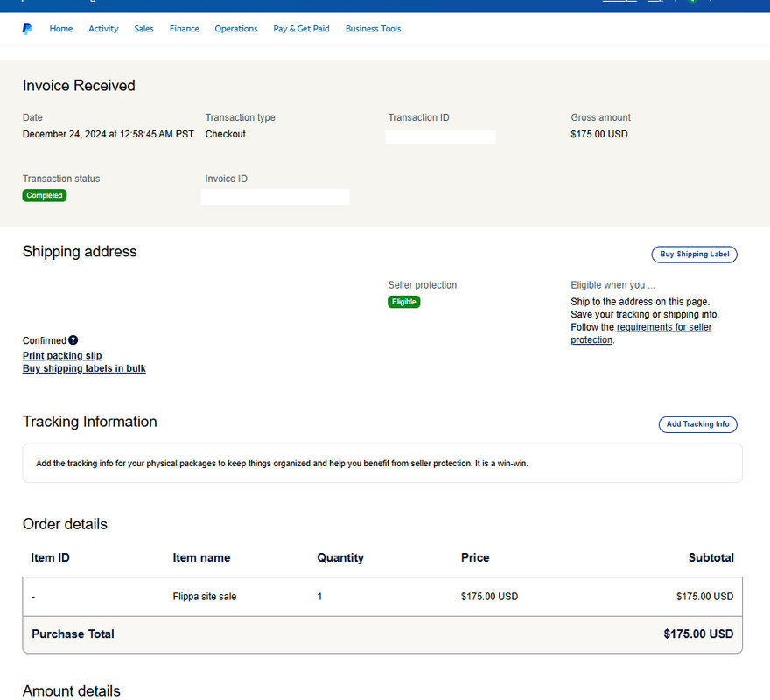Click the quantity value 1 cell
Screen dimensions: 770x700
pyautogui.click(x=319, y=597)
